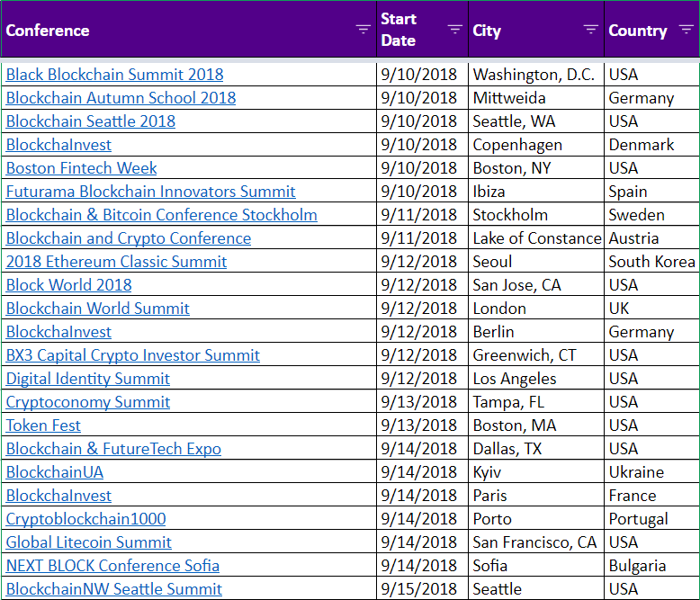The width and height of the screenshot is (700, 600).
Task: Open the Black Blockchain Summit 2018 link
Action: pos(115,75)
